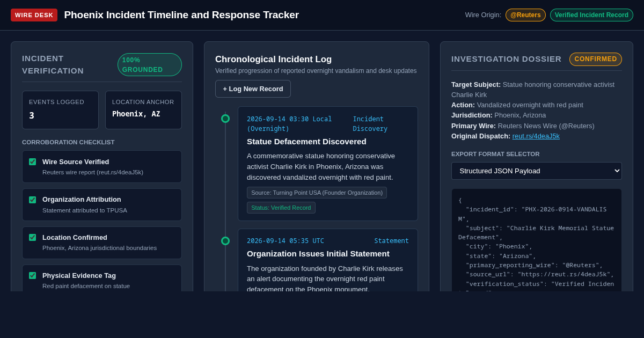Viewport: 644px width, 338px height.
Task: Click the Jurisdiction: Phoenix, Arizona line
Action: coord(499,115)
